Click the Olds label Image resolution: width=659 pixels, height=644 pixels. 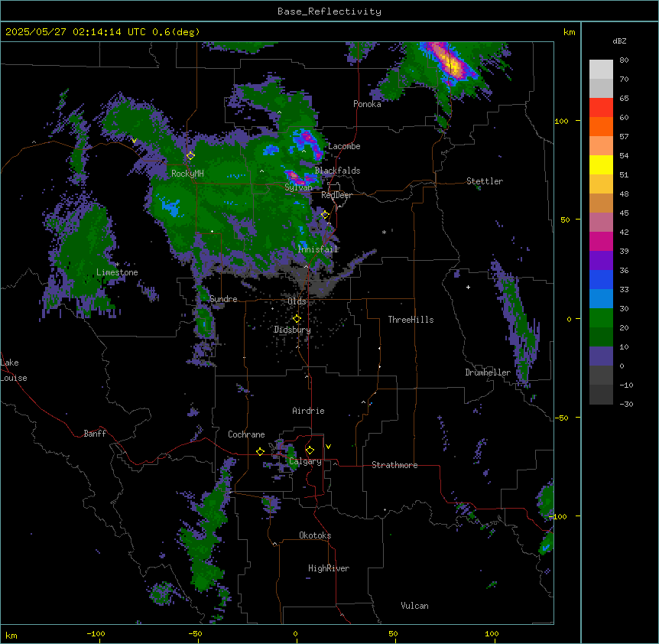click(x=297, y=301)
